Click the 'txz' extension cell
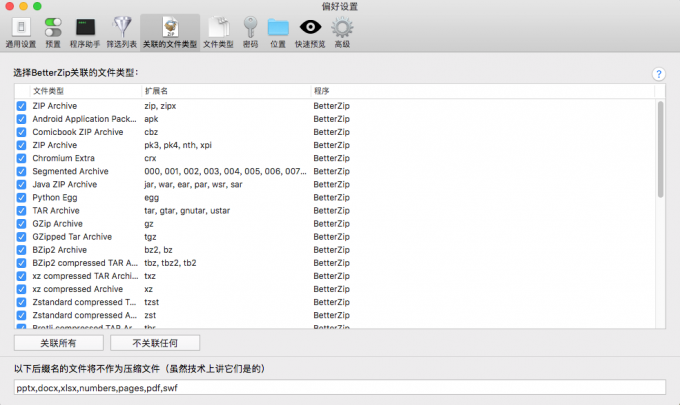The image size is (680, 405). click(150, 276)
